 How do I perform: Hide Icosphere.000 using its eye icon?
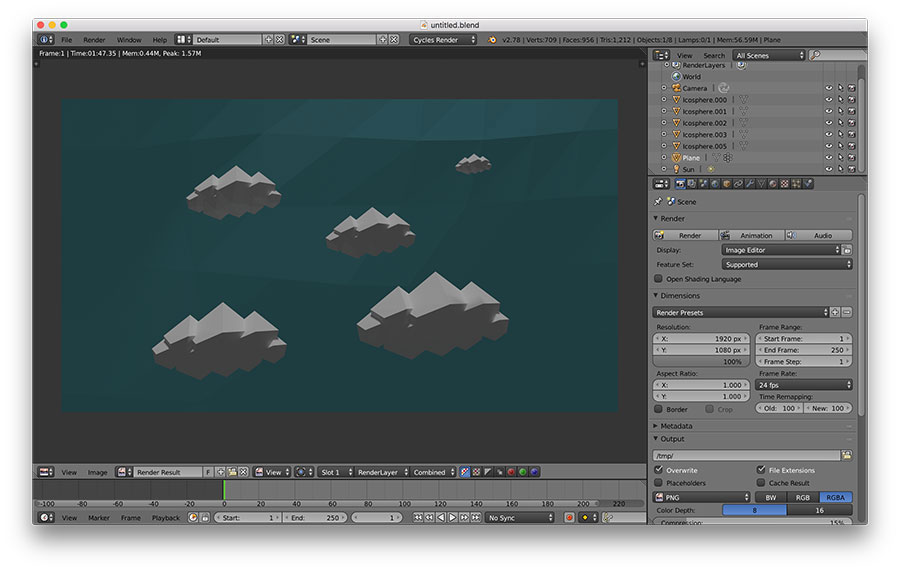tap(828, 99)
